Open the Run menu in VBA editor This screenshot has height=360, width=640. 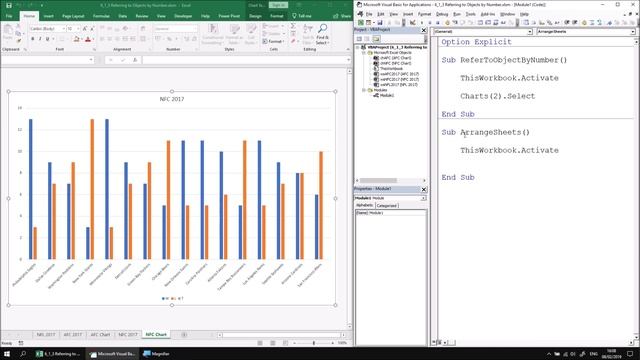pos(457,14)
